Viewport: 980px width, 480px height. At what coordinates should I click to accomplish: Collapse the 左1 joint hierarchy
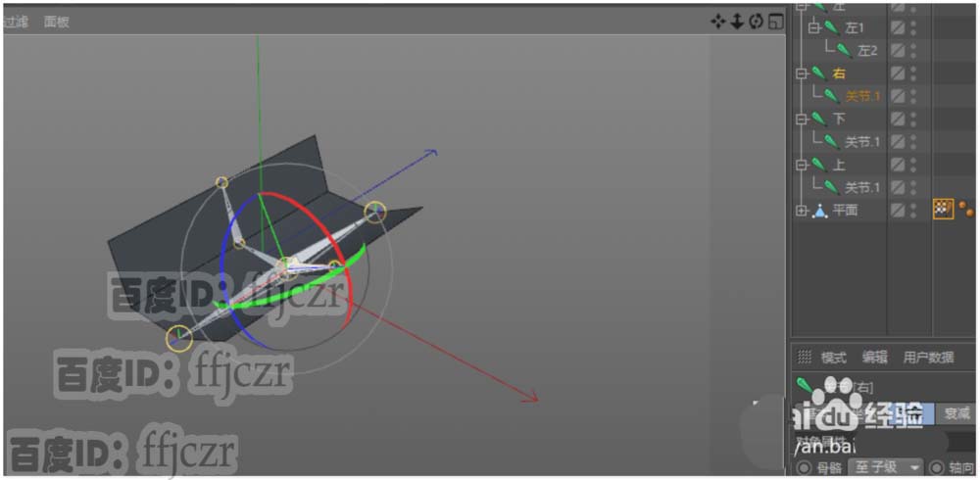(x=813, y=28)
